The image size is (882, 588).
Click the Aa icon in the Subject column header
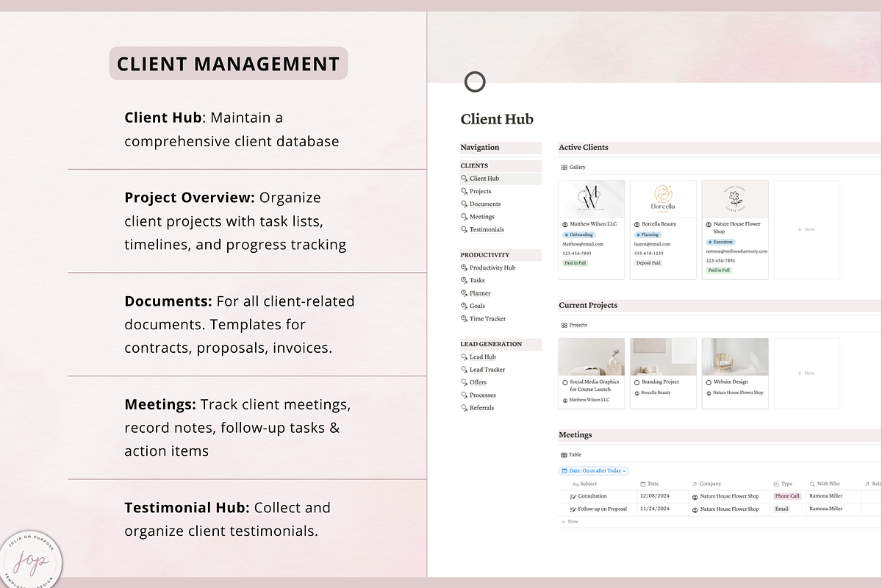click(x=575, y=484)
